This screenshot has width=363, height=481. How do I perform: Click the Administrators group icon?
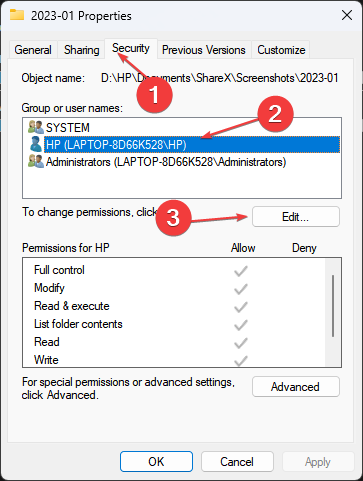[x=36, y=162]
